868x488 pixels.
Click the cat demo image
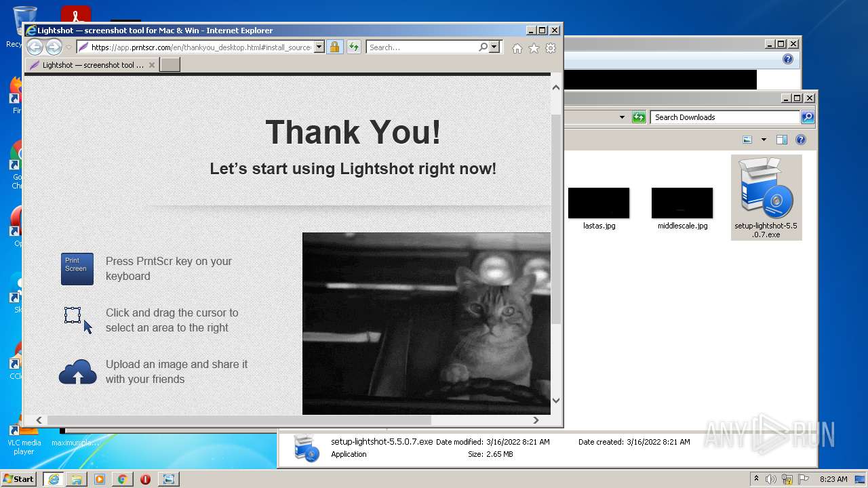coord(427,323)
